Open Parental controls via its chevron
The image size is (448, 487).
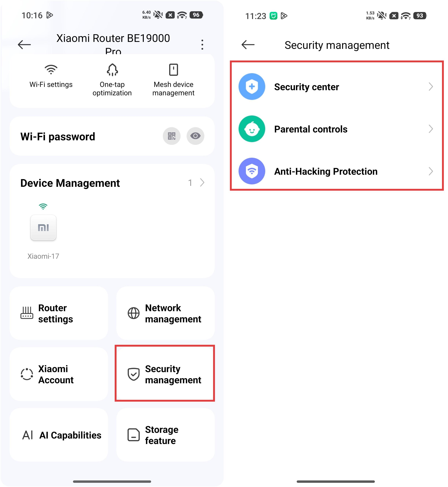[431, 129]
